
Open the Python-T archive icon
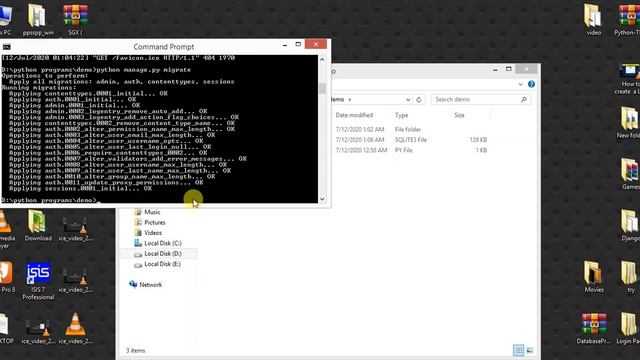click(628, 19)
